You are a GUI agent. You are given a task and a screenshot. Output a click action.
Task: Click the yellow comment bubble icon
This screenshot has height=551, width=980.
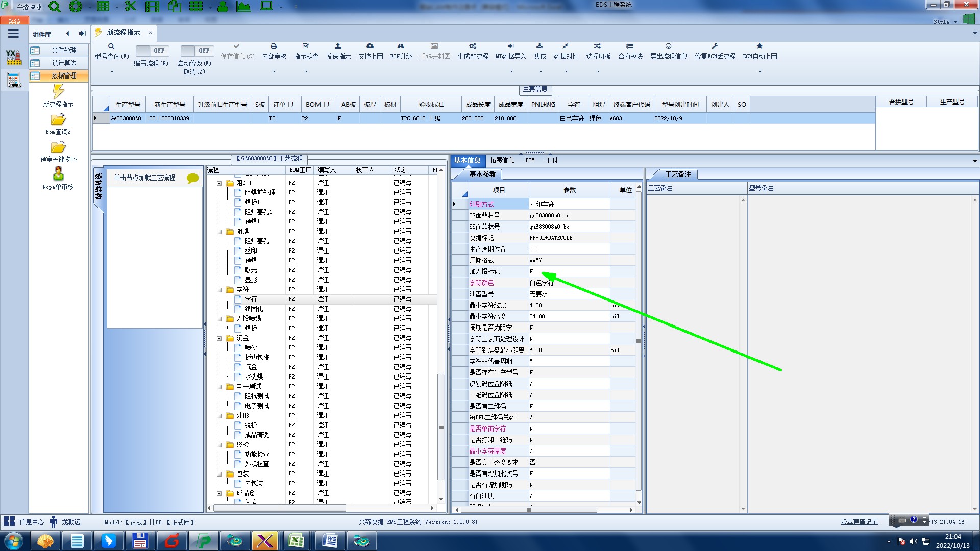point(193,178)
